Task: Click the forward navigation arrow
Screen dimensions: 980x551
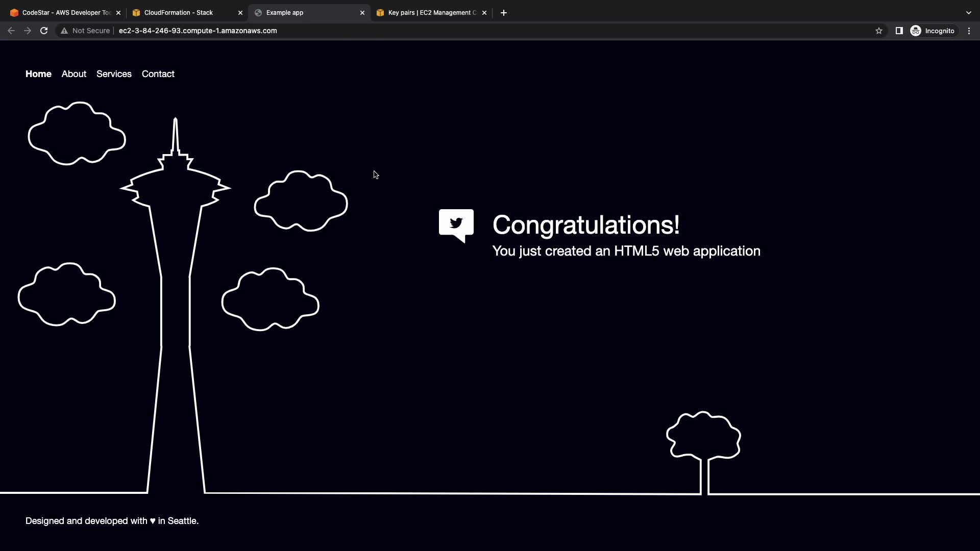Action: pyautogui.click(x=28, y=31)
